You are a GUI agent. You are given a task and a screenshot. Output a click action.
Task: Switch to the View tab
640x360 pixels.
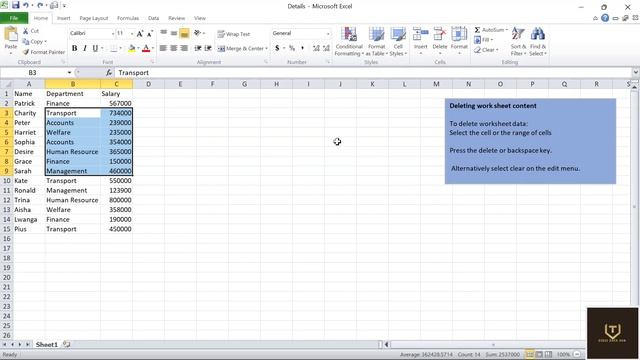(x=200, y=18)
